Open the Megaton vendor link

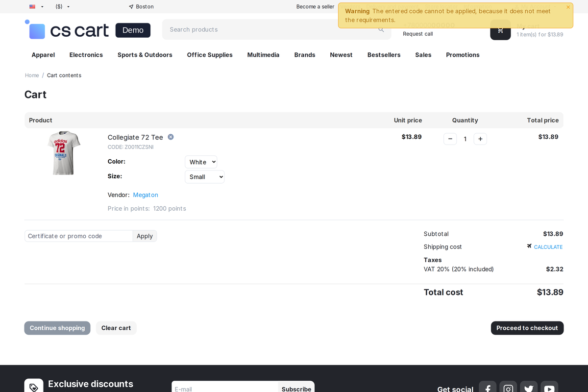[146, 195]
